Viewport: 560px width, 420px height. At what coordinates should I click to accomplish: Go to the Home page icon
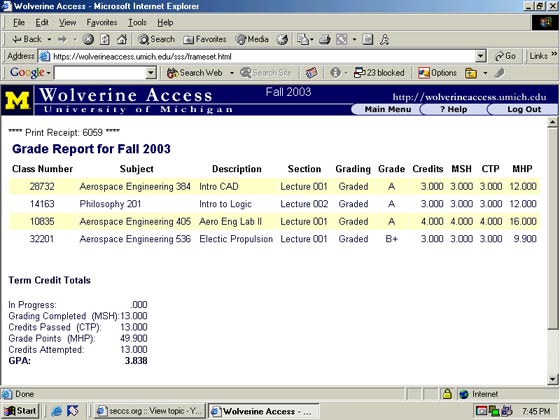click(122, 39)
